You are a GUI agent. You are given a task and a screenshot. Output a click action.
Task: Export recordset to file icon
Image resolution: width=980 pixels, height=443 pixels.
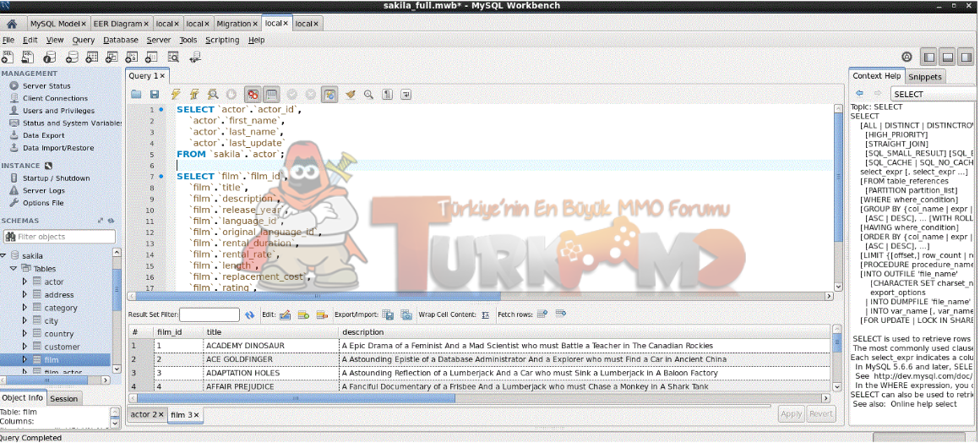pyautogui.click(x=388, y=314)
